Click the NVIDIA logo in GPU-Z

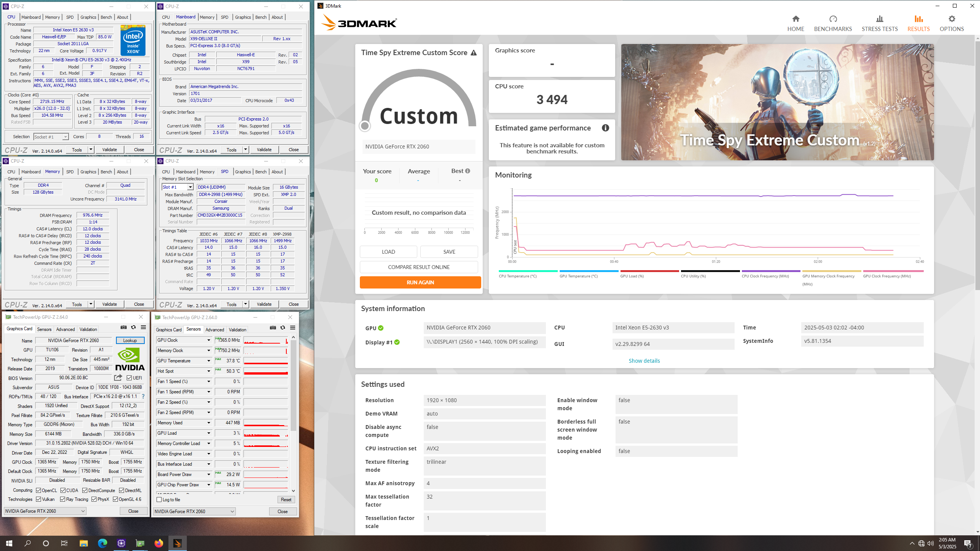[x=130, y=359]
